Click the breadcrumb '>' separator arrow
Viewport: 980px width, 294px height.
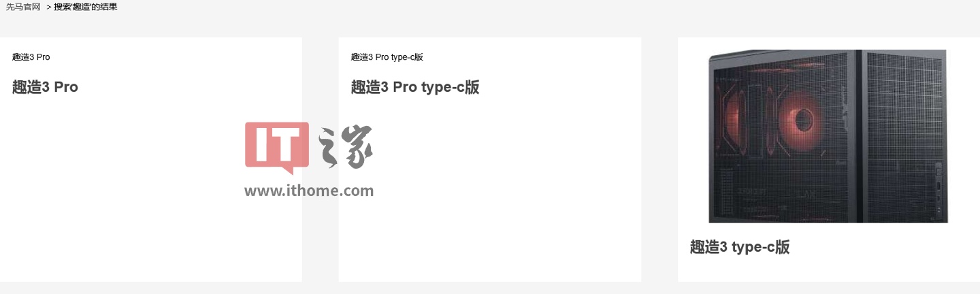click(x=49, y=7)
